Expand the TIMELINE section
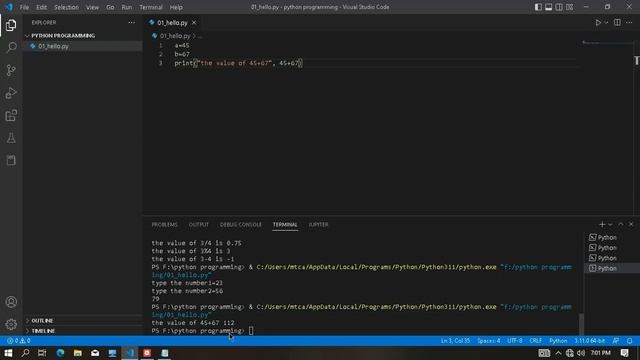This screenshot has width=640, height=360. (x=82, y=331)
